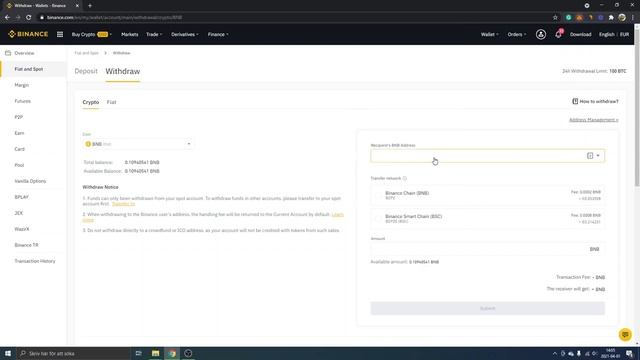Screen dimensions: 640x360
Task: Open browser extensions puzzle icon
Action: [x=611, y=18]
